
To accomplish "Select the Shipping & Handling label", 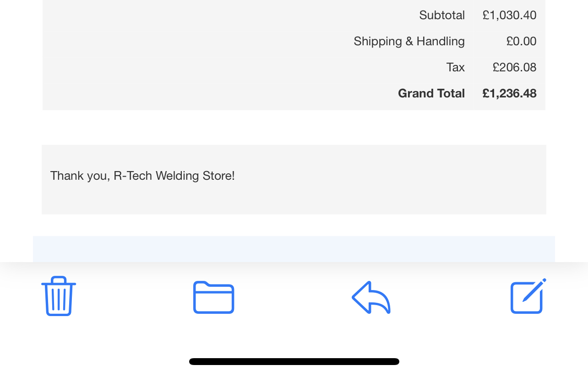I will [409, 41].
